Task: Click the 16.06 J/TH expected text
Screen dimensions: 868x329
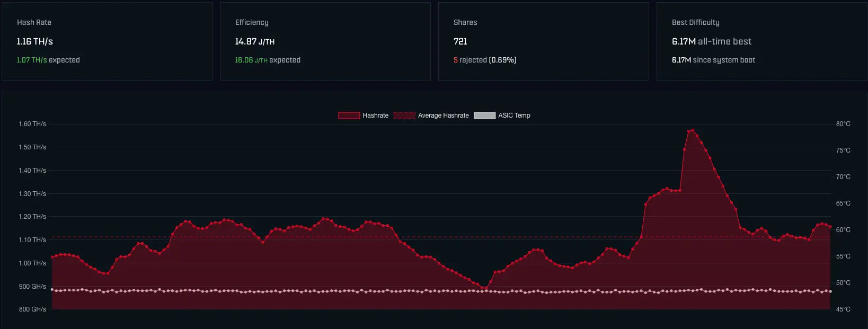Action: (x=268, y=60)
